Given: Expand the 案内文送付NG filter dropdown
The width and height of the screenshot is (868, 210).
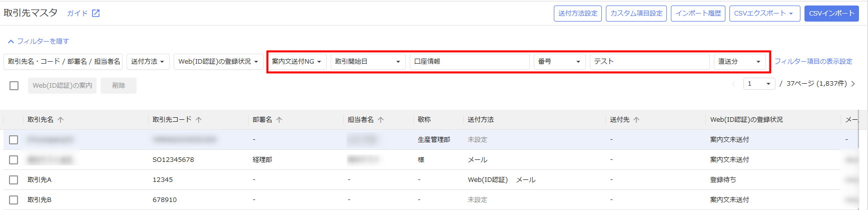Looking at the screenshot, I should [296, 62].
